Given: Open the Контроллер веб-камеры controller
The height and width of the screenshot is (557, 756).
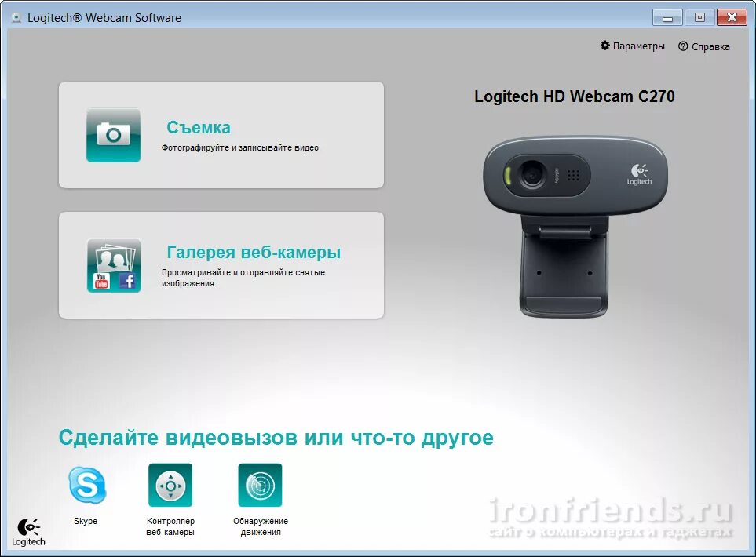Looking at the screenshot, I should tap(170, 484).
